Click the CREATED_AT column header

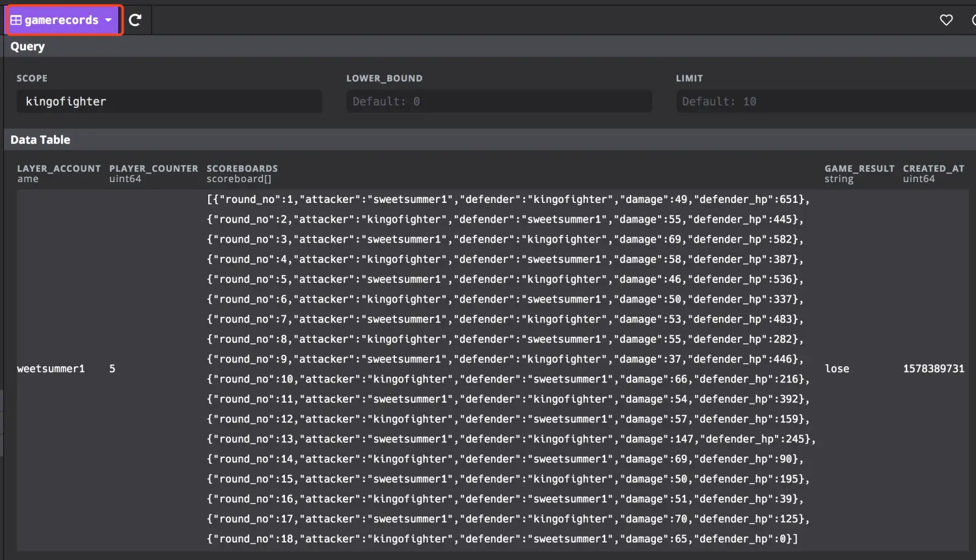point(933,168)
